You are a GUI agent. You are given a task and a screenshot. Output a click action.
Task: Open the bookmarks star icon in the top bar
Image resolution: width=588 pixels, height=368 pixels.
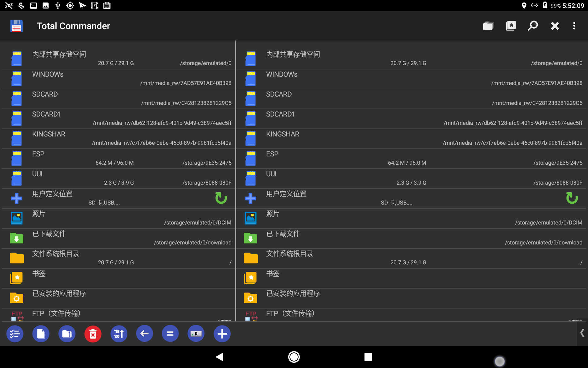[x=511, y=26]
